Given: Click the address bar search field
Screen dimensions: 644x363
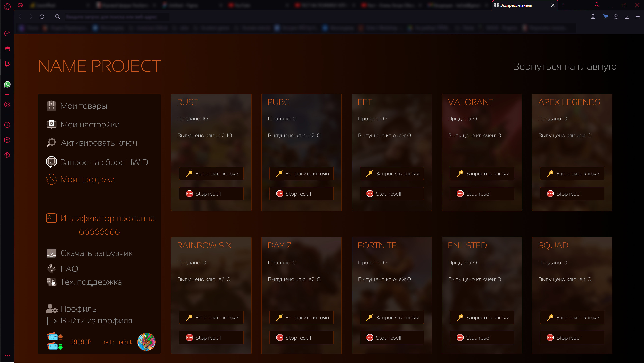Looking at the screenshot, I should [x=117, y=17].
